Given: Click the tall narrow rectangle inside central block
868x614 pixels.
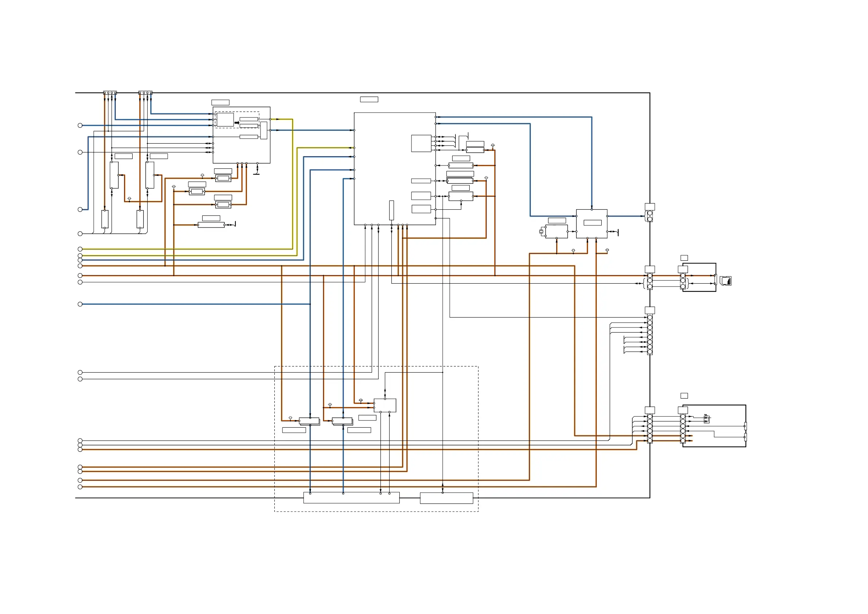Looking at the screenshot, I should pyautogui.click(x=391, y=210).
